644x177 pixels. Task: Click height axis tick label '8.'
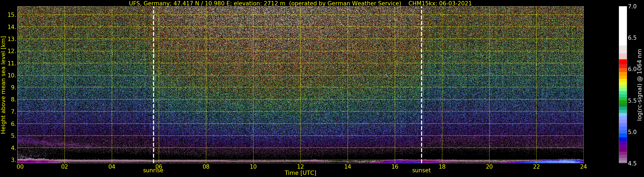coord(13,99)
